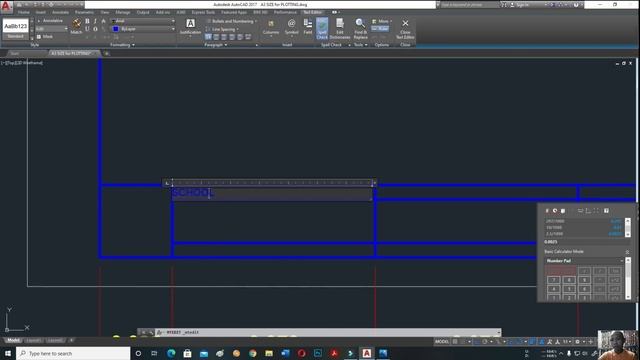Click the calculator Clear History icon
This screenshot has height=360, width=640.
555,211
